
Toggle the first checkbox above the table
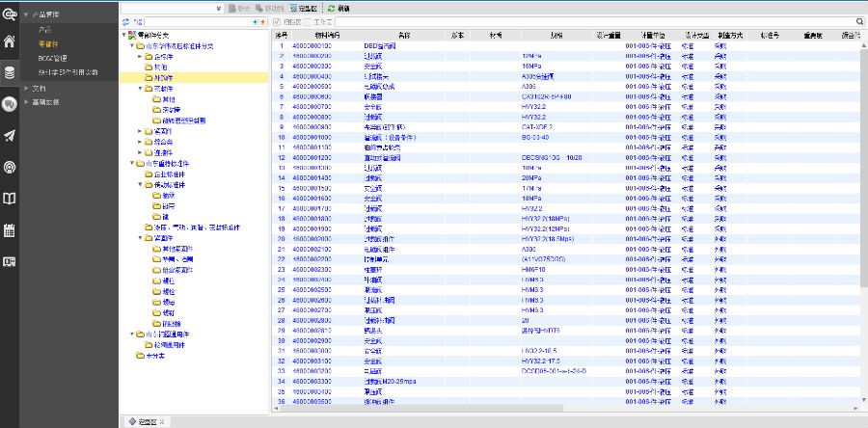point(278,21)
